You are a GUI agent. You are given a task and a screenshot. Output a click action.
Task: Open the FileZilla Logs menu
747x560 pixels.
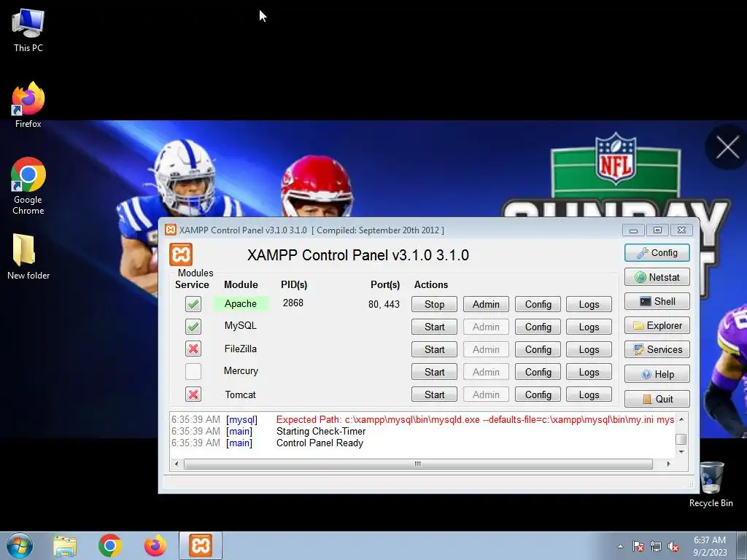click(x=589, y=349)
